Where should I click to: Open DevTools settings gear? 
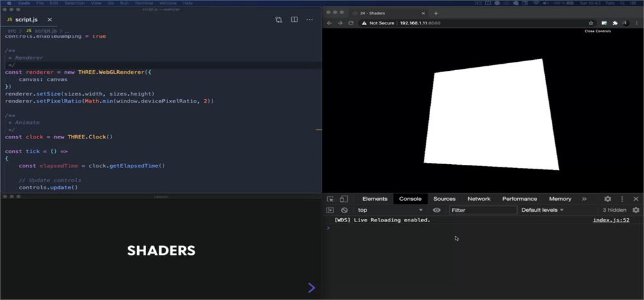coord(607,199)
